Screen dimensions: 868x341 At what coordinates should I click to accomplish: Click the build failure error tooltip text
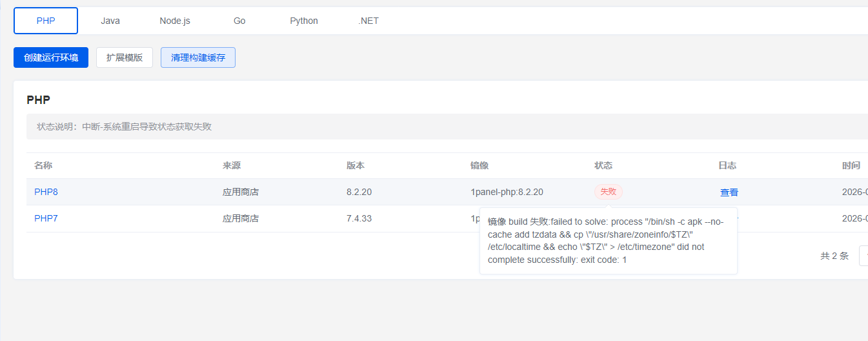click(x=608, y=241)
